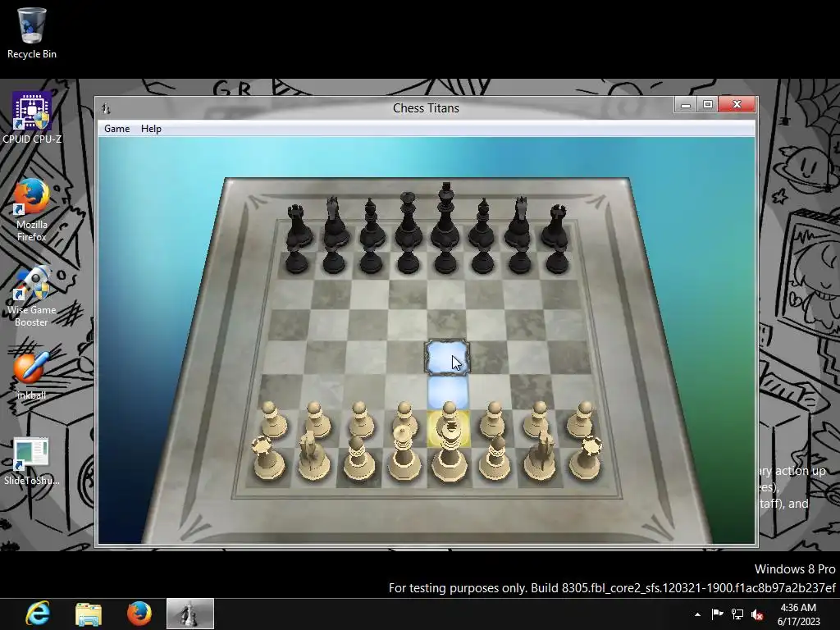The height and width of the screenshot is (630, 840).
Task: Click the Chess Titans window icon
Action: click(x=106, y=108)
